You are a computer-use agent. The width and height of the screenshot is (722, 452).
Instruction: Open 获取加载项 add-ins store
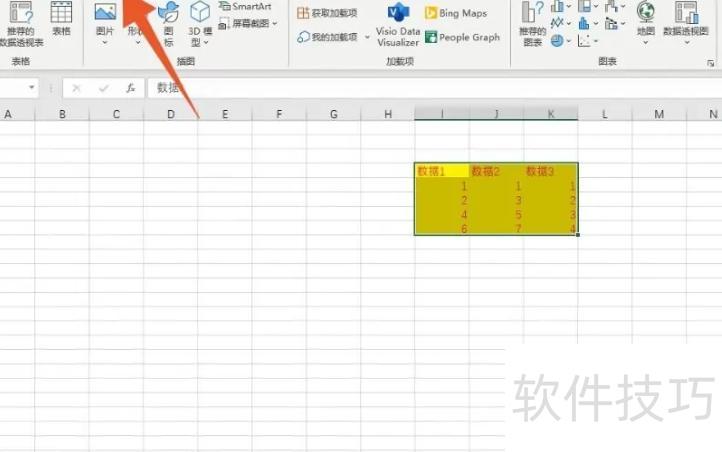327,13
